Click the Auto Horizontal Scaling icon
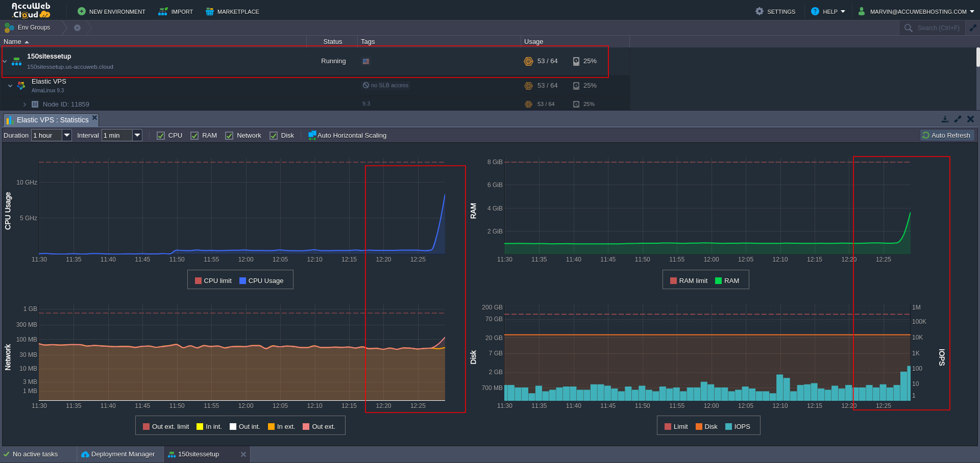The height and width of the screenshot is (463, 980). click(312, 136)
